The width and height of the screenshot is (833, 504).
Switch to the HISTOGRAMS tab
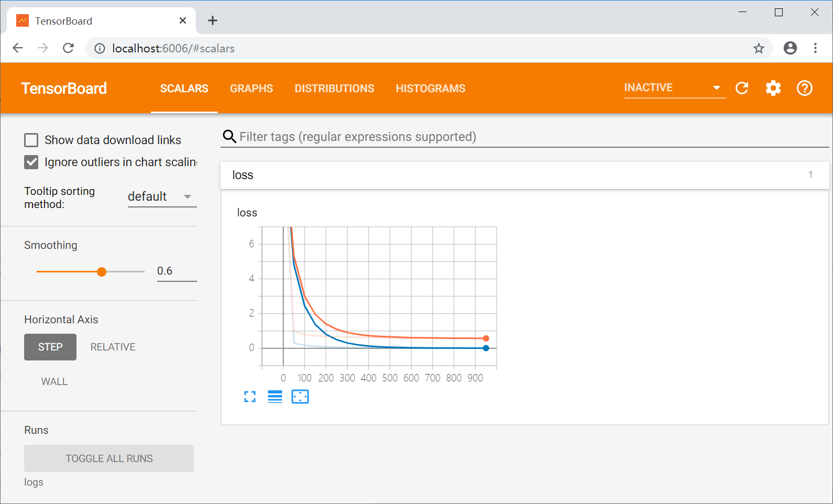tap(431, 89)
